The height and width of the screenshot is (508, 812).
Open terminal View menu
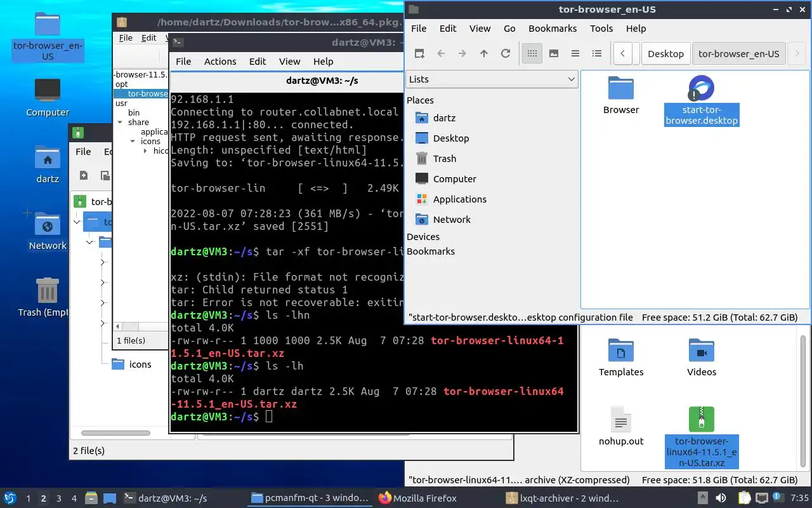pyautogui.click(x=289, y=61)
